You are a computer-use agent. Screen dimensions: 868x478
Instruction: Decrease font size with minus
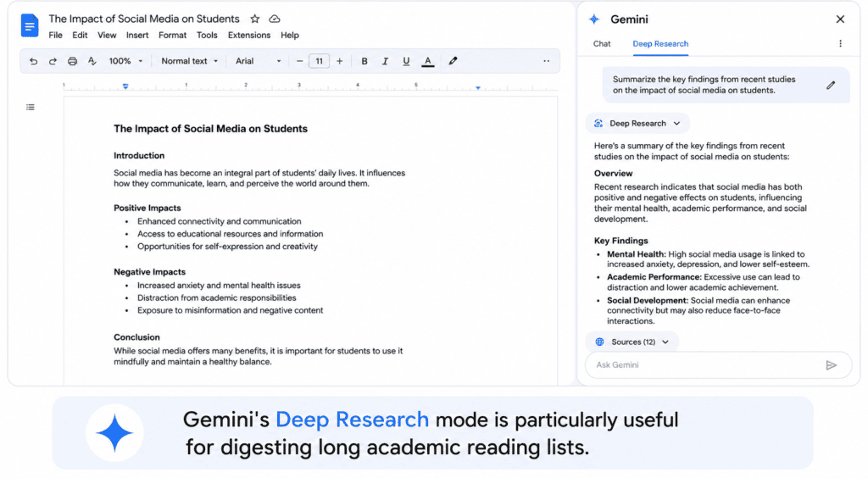coord(299,61)
